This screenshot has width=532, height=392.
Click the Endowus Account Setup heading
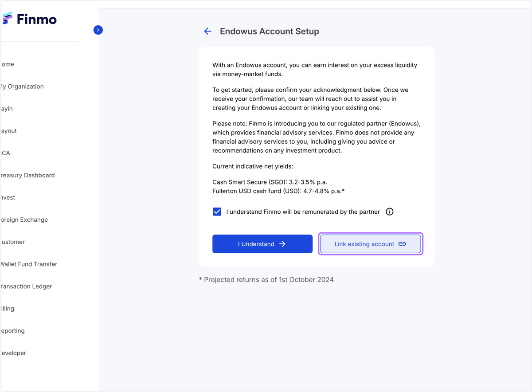[270, 31]
